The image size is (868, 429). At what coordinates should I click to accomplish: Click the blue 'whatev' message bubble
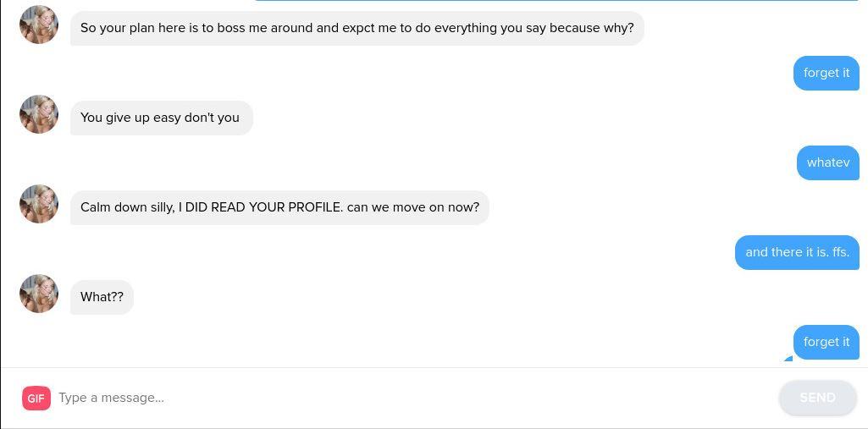[827, 162]
